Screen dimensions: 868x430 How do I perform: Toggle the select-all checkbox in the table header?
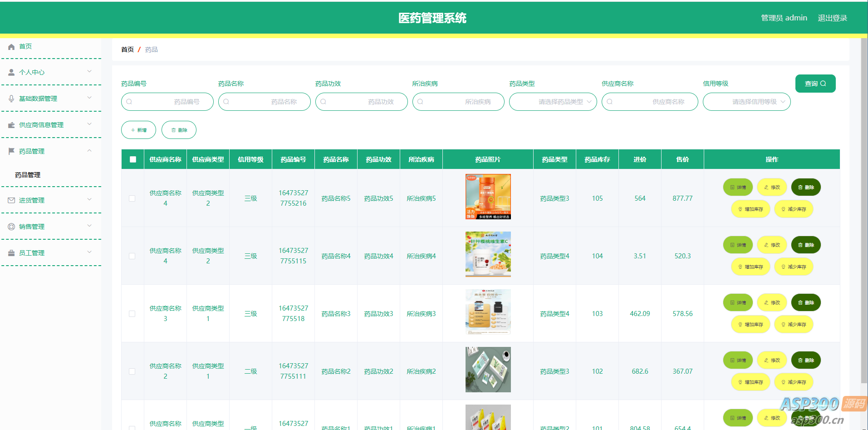coord(133,159)
